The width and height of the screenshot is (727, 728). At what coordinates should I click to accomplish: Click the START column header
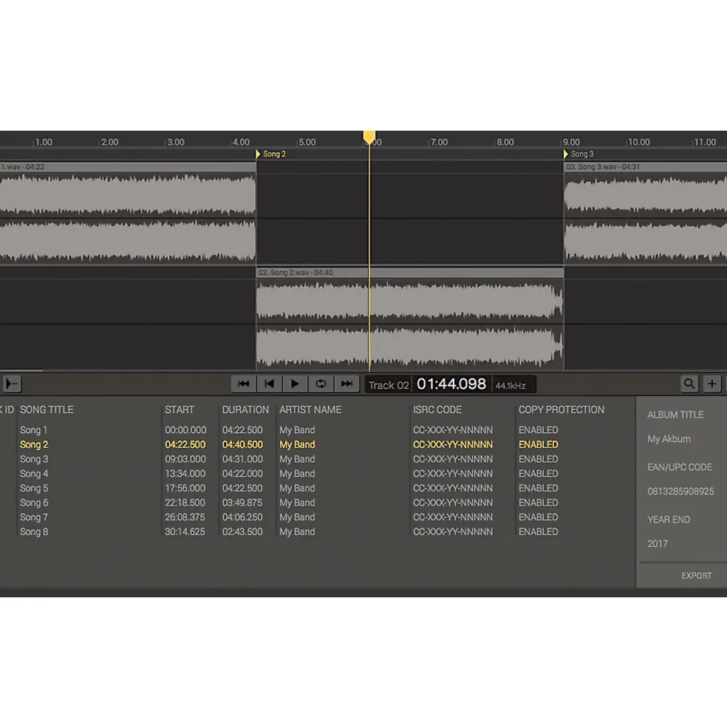coord(180,409)
